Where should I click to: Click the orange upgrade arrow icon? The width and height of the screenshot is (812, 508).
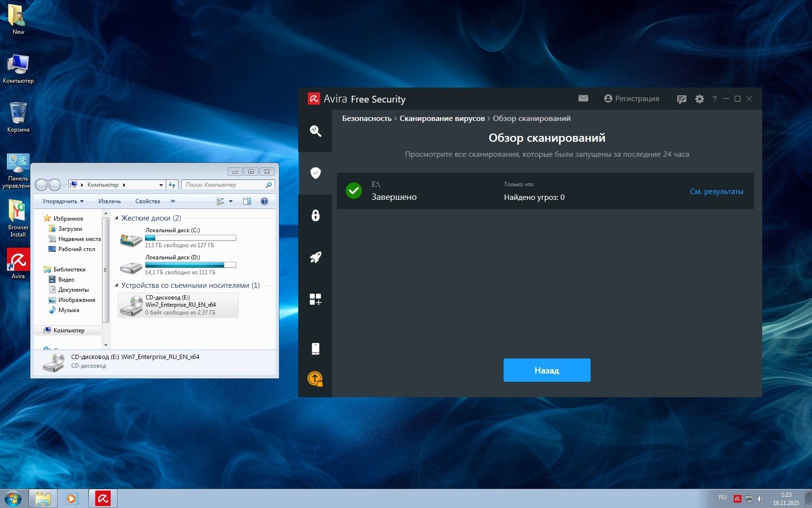[315, 378]
